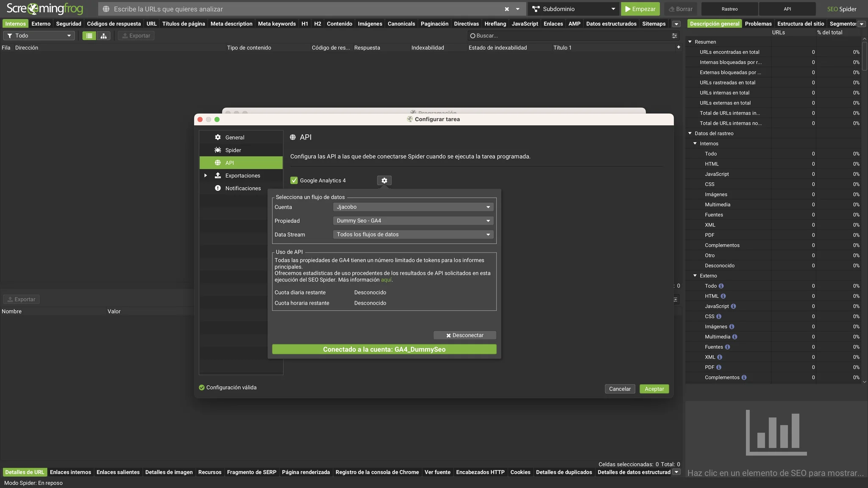Show more right panel tabs arrow
Image resolution: width=868 pixels, height=488 pixels.
(862, 24)
